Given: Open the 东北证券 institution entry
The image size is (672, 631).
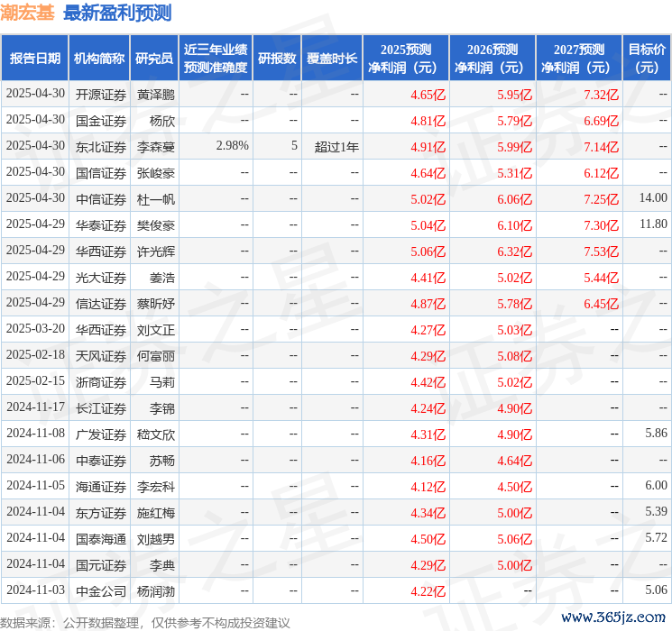Looking at the screenshot, I should pos(101,146).
